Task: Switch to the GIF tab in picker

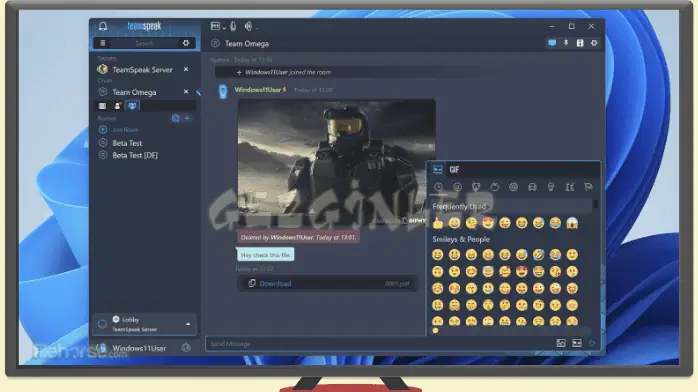Action: (454, 170)
